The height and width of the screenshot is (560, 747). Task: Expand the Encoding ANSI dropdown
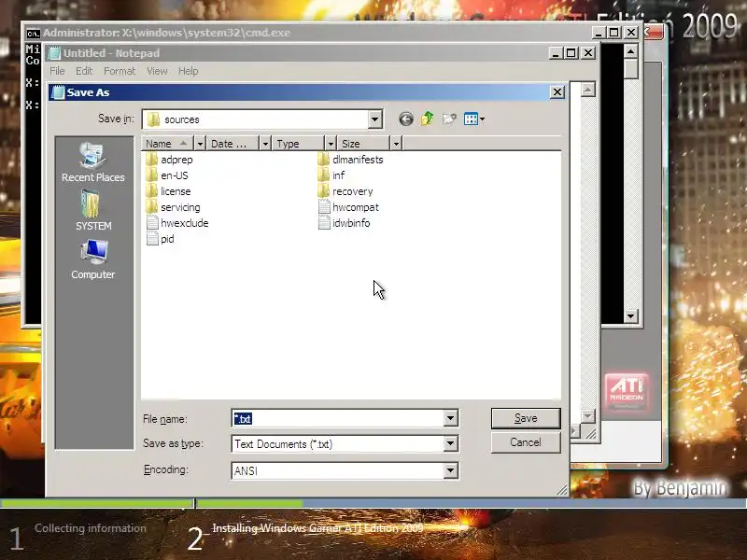point(450,470)
